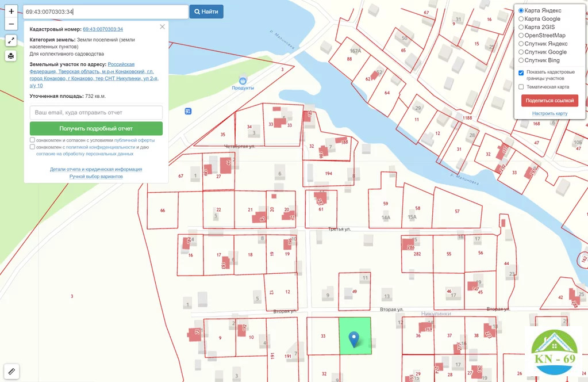
Task: Select Карта Яндекс radio button
Action: coord(521,10)
